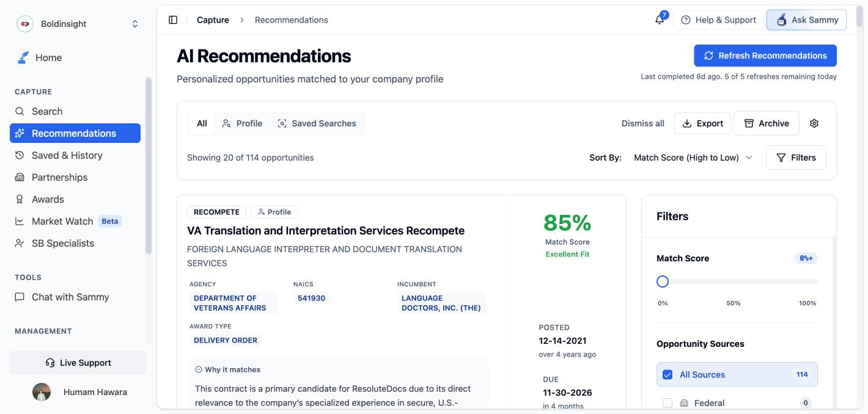Click the Partnerships building icon

[x=20, y=177]
